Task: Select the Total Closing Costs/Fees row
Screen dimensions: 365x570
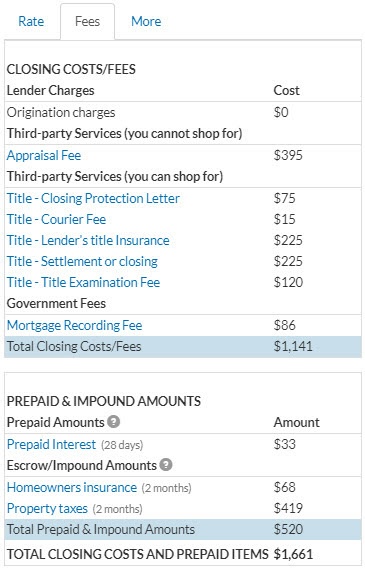Action: pos(183,346)
